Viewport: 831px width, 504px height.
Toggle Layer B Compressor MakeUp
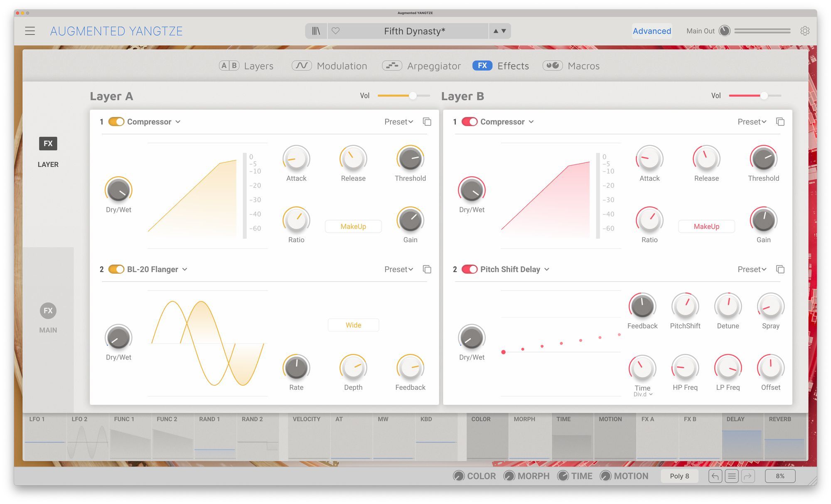706,226
